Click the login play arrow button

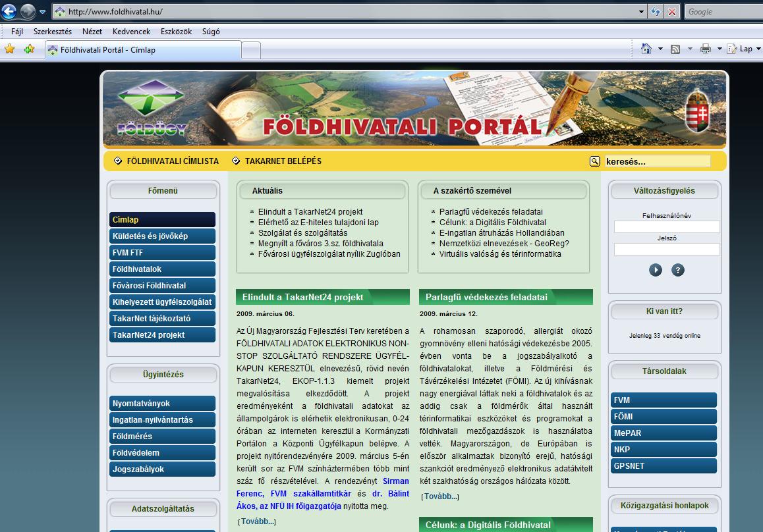point(656,270)
